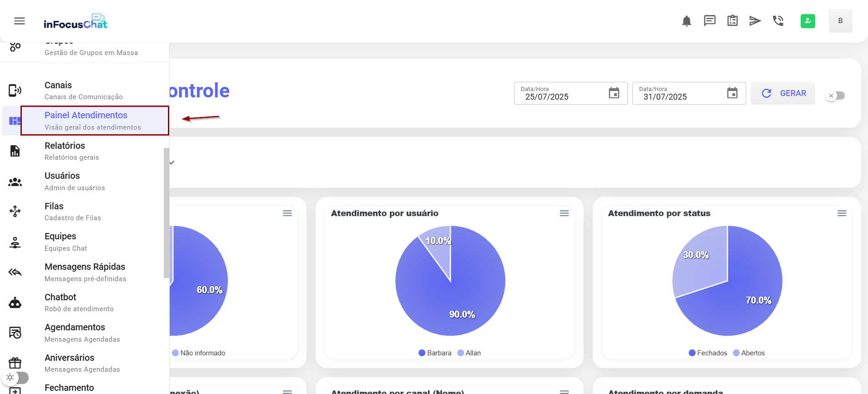Viewport: 868px width, 394px height.
Task: Open Atendimento por usuário chart menu
Action: point(564,213)
